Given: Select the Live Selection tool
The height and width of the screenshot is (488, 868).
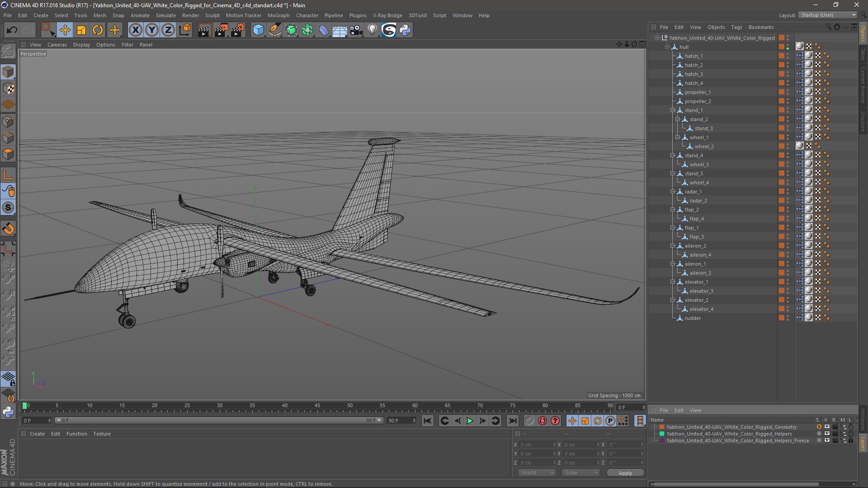Looking at the screenshot, I should coord(48,30).
